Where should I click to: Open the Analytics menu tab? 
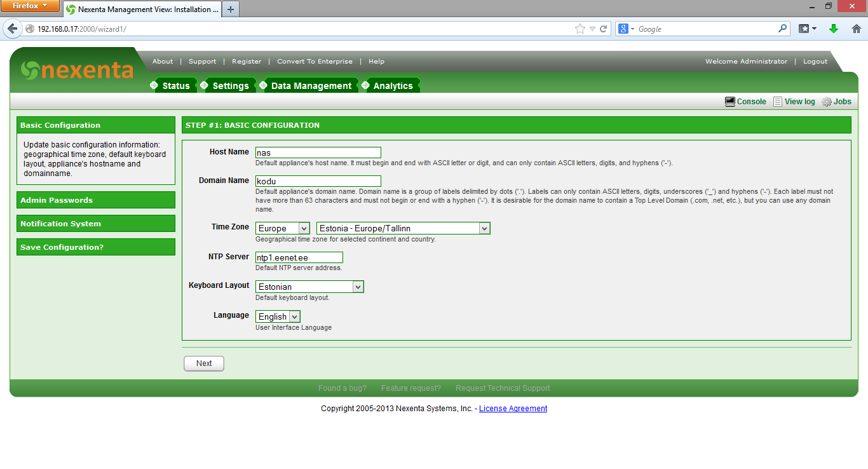point(393,86)
